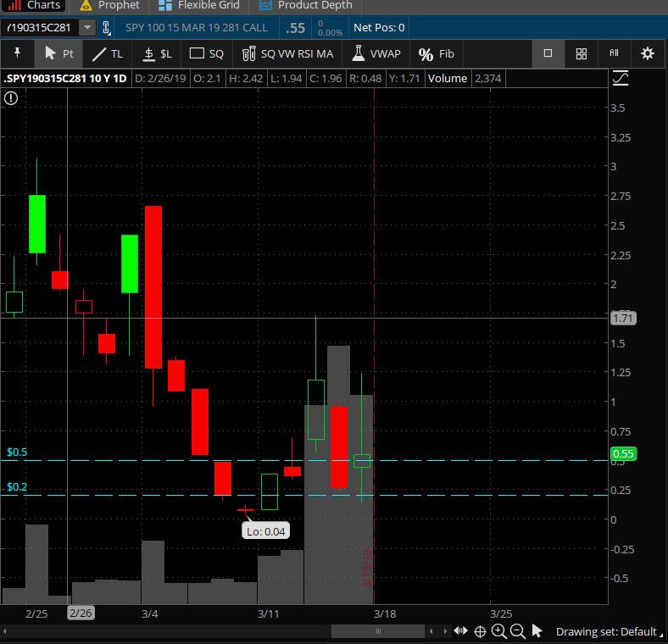
Task: Open the SQ VW RSI MA study set
Action: pyautogui.click(x=287, y=53)
